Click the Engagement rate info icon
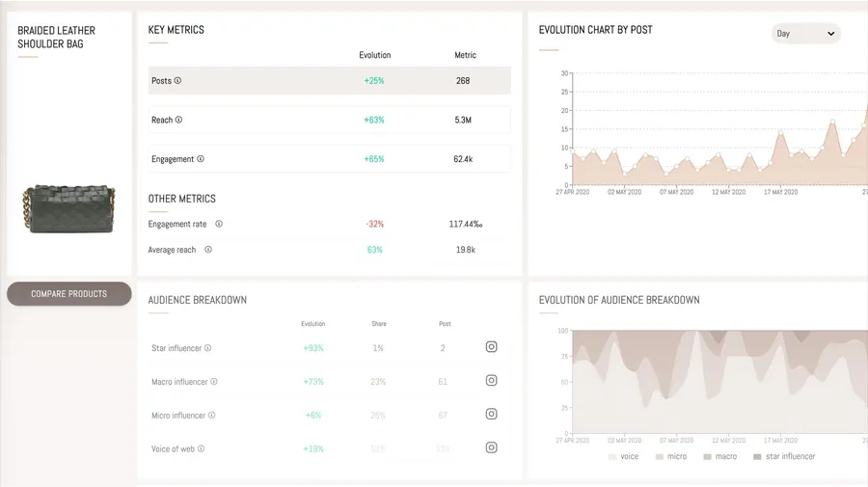Screen dimensions: 868x487 click(x=219, y=224)
